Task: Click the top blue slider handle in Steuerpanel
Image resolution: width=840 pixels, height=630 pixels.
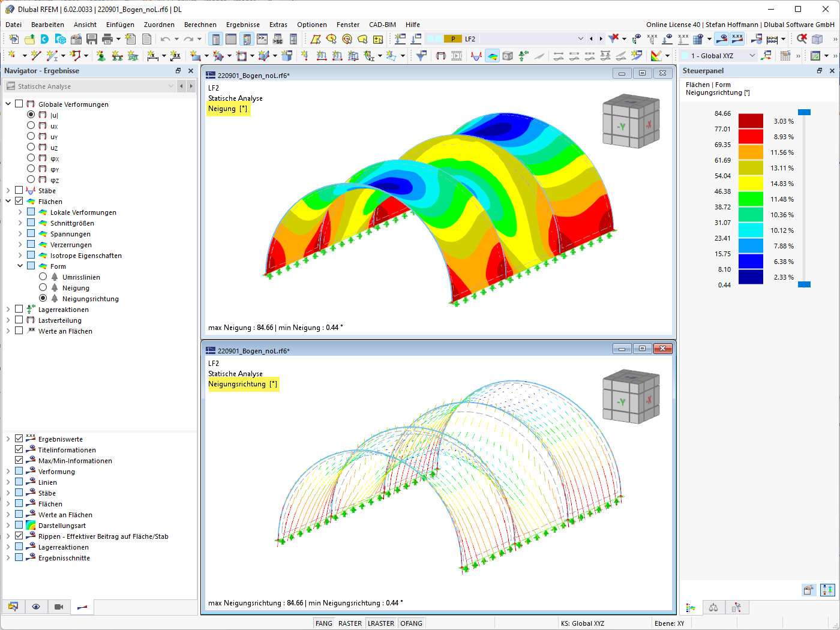Action: [804, 112]
